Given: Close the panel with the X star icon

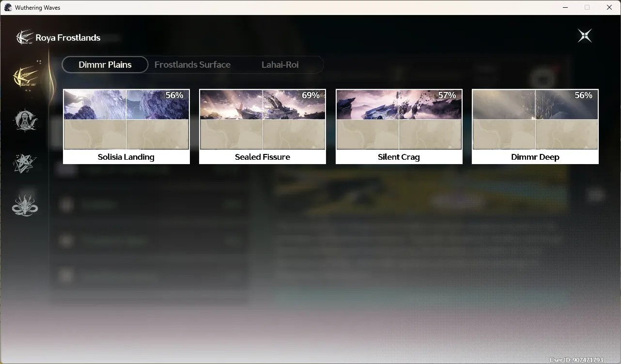Looking at the screenshot, I should (x=585, y=36).
